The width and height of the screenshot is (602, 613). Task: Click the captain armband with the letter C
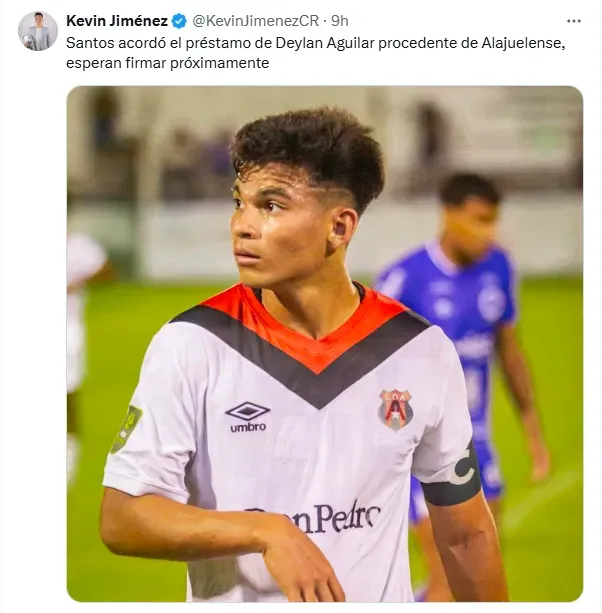click(453, 474)
